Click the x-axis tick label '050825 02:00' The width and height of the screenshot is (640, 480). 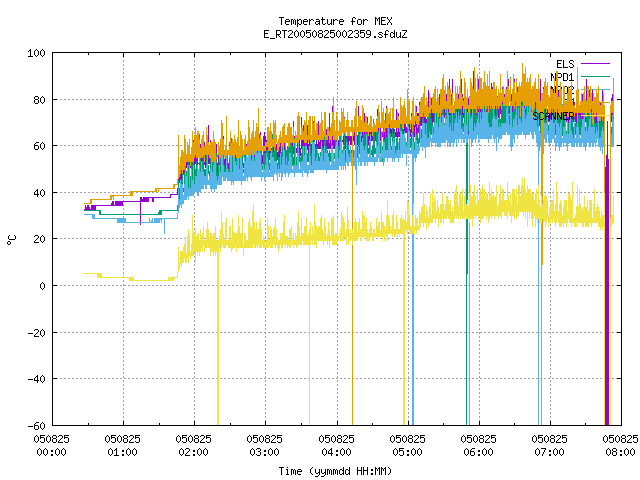point(193,445)
